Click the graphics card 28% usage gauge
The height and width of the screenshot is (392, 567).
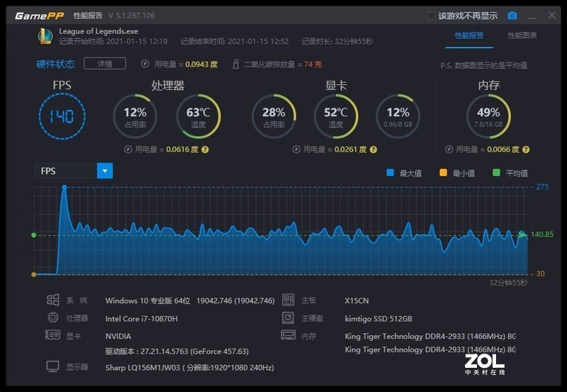tap(274, 116)
